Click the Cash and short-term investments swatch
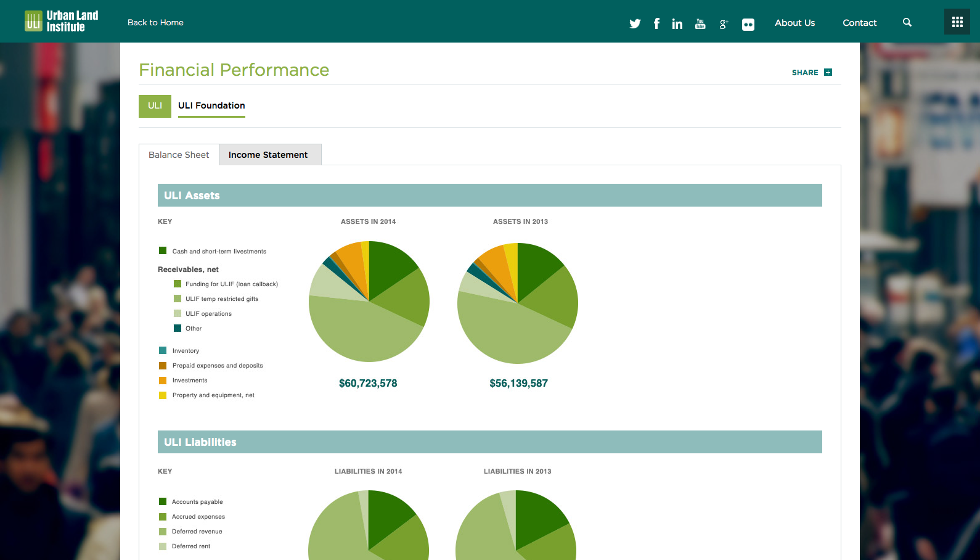The width and height of the screenshot is (980, 560). [x=163, y=250]
